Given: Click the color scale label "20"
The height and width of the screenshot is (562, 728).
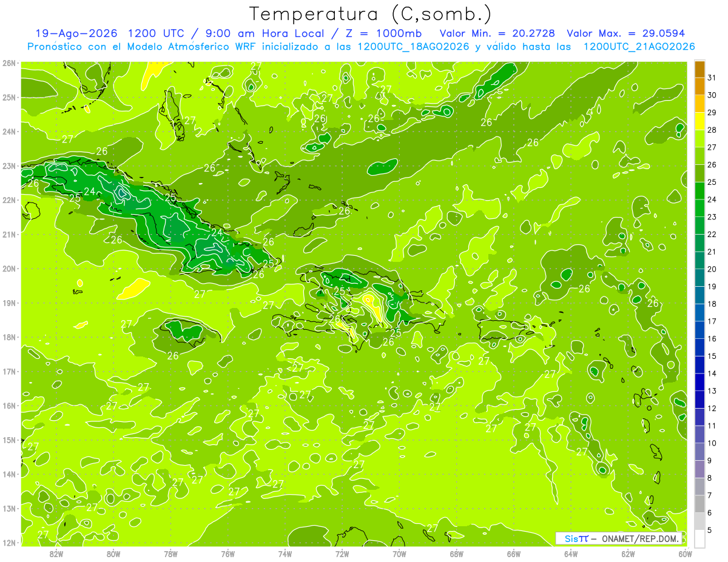Looking at the screenshot, I should (712, 269).
